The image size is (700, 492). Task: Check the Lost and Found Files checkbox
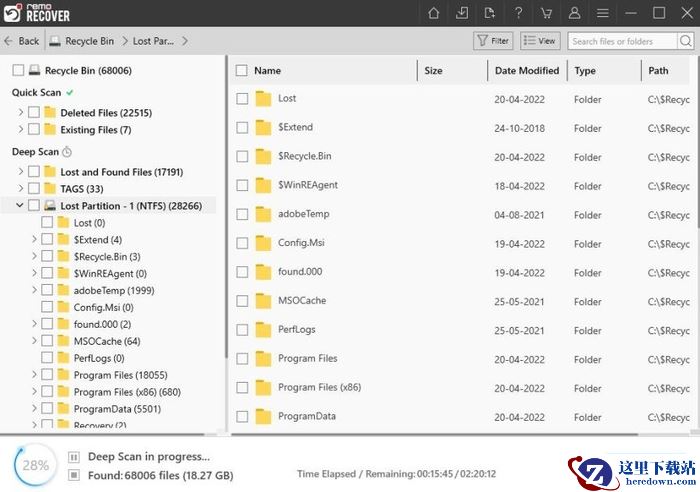point(34,171)
